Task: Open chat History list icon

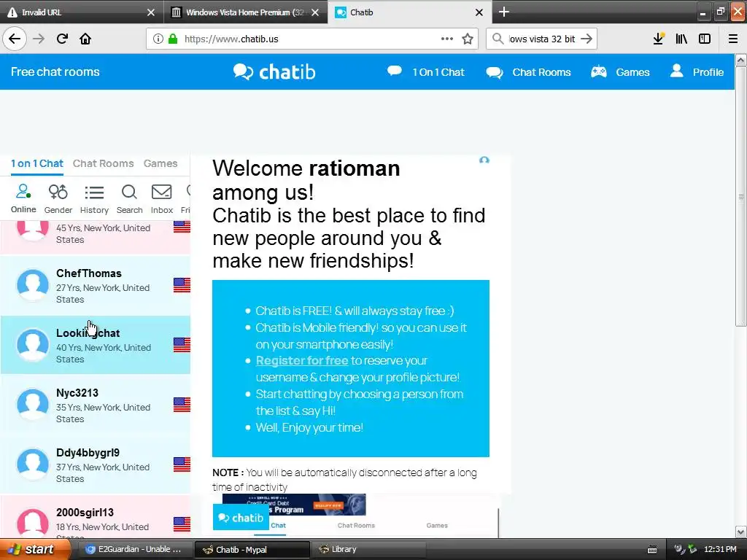Action: (94, 198)
